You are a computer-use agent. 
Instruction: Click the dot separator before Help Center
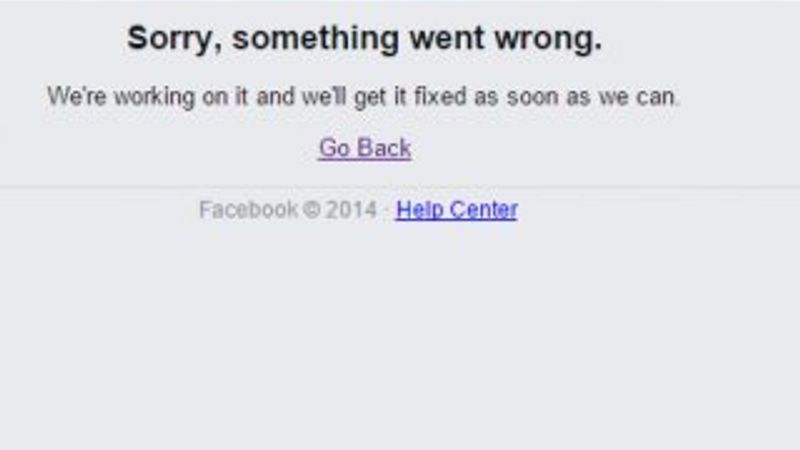pos(386,210)
